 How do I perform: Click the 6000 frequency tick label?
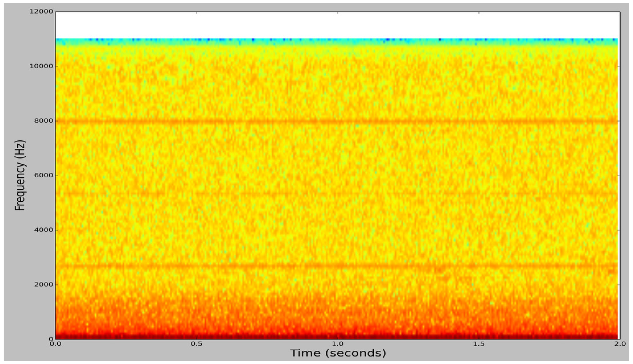click(44, 175)
